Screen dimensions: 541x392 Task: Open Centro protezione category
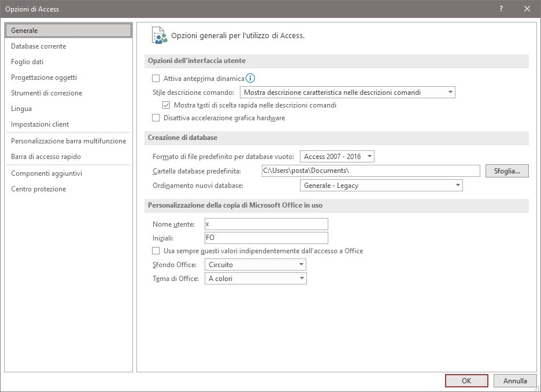point(68,188)
